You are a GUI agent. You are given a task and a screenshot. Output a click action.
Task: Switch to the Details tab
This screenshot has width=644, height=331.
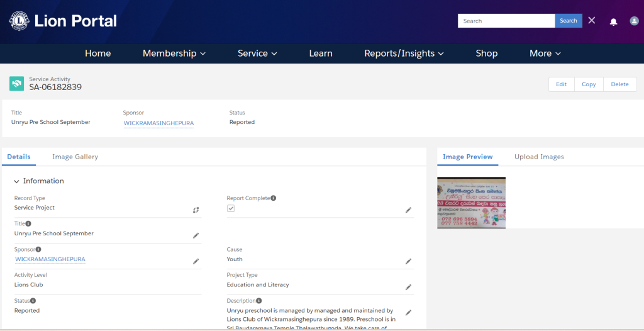[19, 157]
